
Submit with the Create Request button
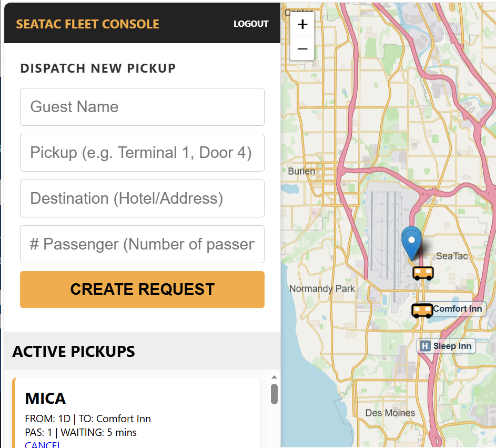pyautogui.click(x=142, y=290)
